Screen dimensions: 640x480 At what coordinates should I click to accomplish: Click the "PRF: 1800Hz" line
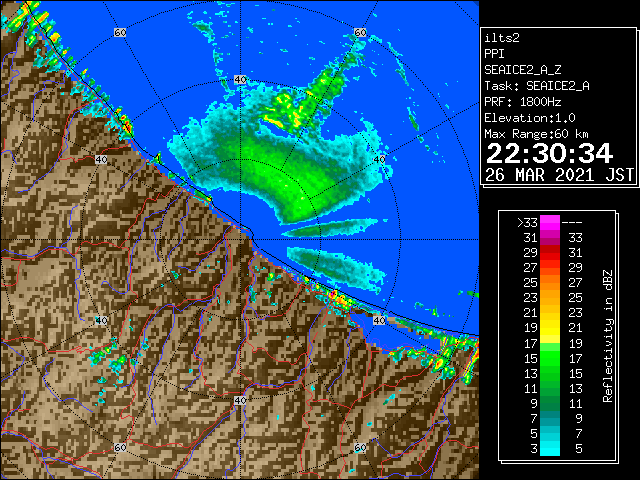point(522,102)
